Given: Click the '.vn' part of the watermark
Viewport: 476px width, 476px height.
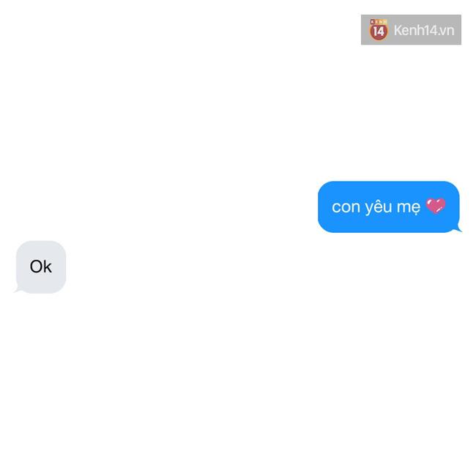Looking at the screenshot, I should click(x=446, y=31).
